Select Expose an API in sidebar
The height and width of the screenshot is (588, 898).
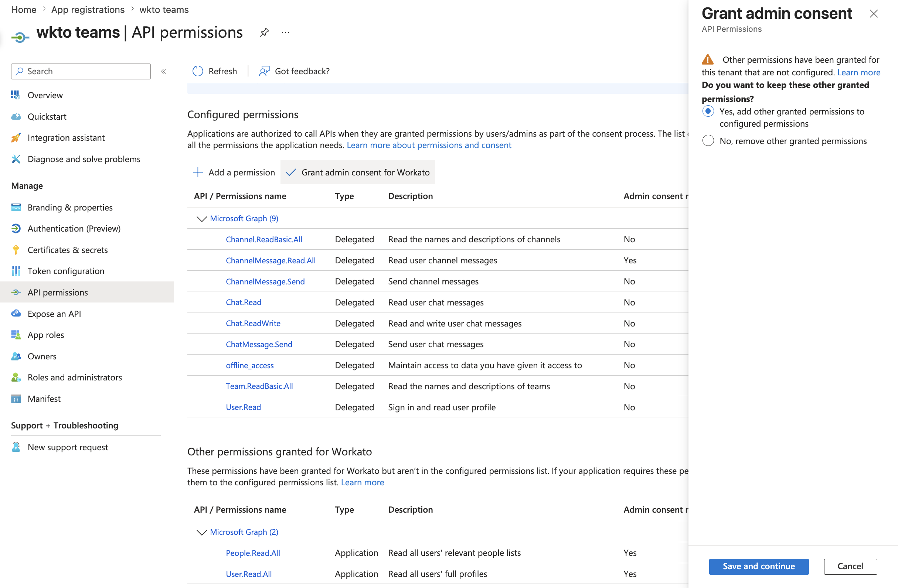[x=54, y=314]
